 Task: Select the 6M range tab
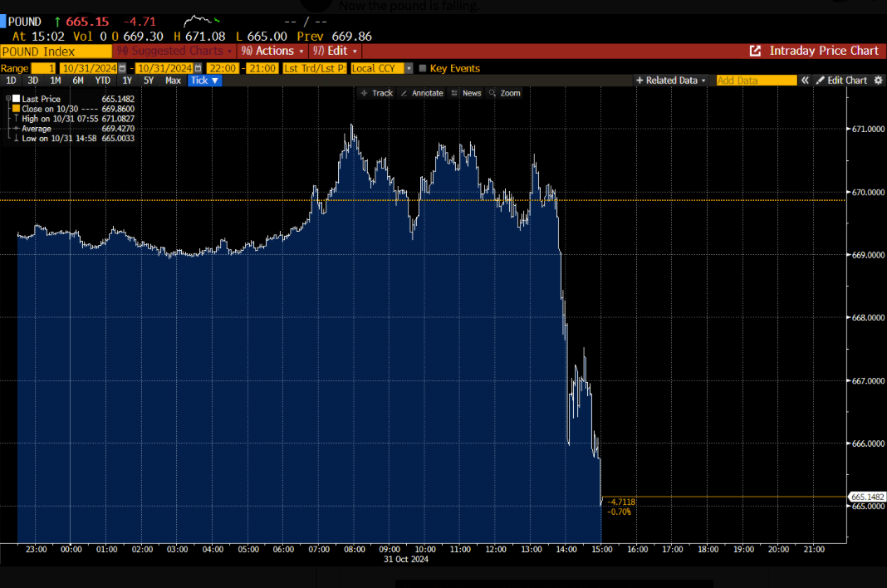click(x=78, y=81)
